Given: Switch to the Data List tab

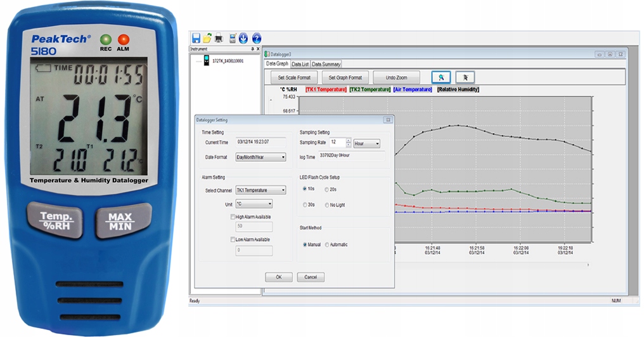Looking at the screenshot, I should pos(300,64).
